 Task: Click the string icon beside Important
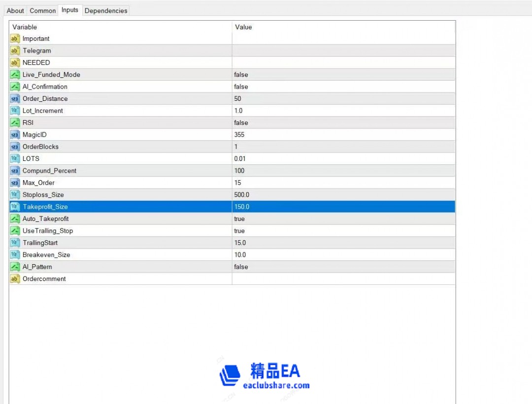coord(15,39)
